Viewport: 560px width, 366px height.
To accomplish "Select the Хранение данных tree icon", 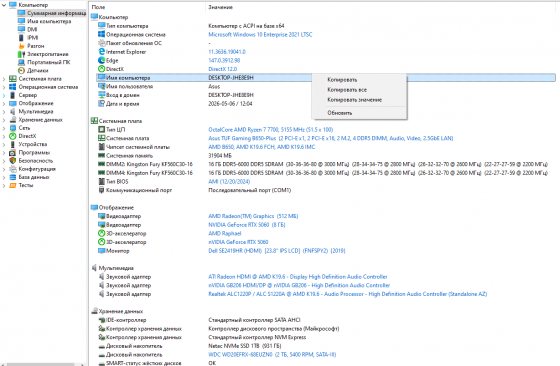I will click(x=12, y=120).
